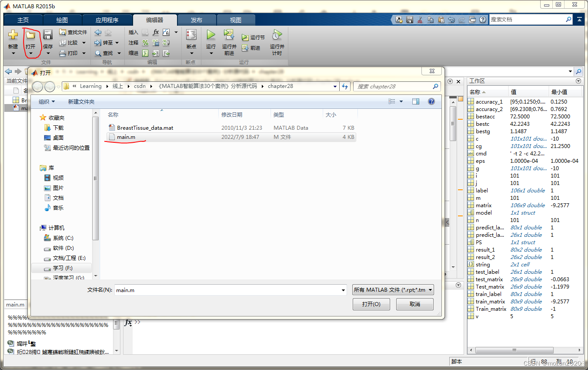588x370 pixels.
Task: Click the Breakpoints (断点) icon
Action: pos(191,35)
